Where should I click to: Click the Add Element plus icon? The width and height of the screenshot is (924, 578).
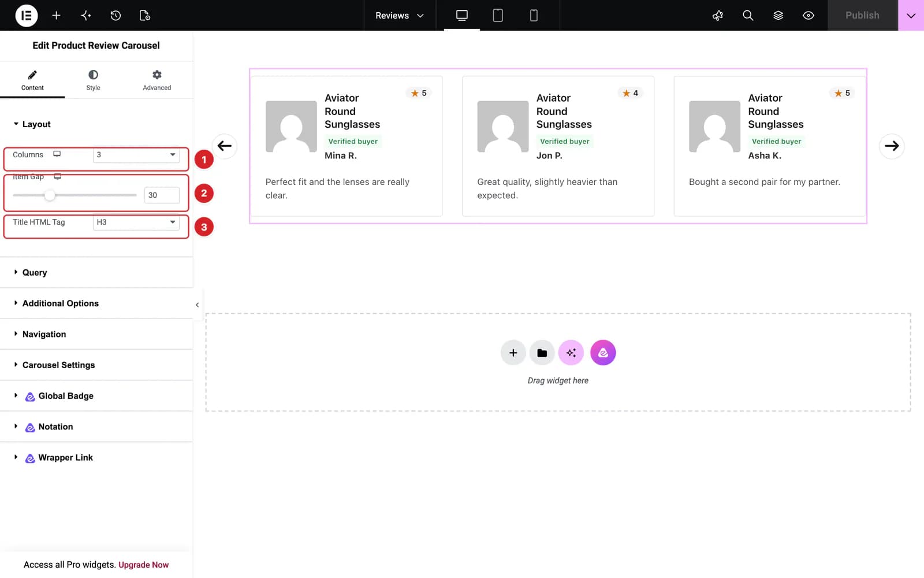56,16
